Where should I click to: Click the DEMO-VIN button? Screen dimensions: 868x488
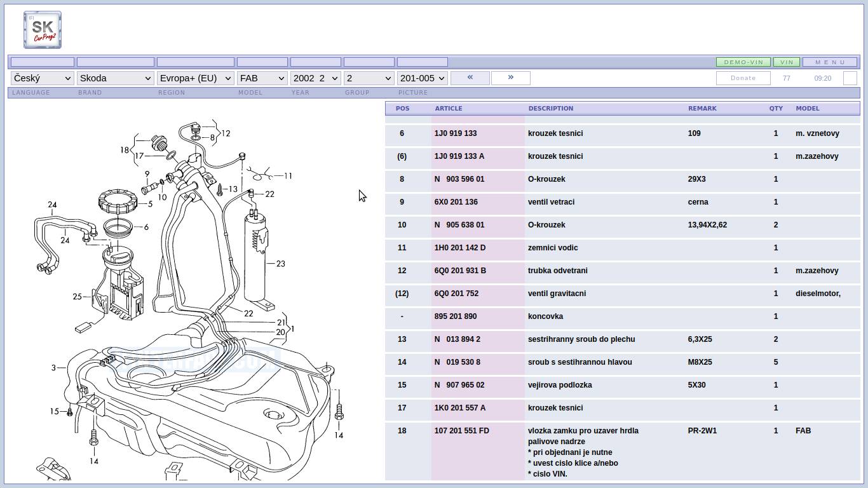(x=743, y=62)
